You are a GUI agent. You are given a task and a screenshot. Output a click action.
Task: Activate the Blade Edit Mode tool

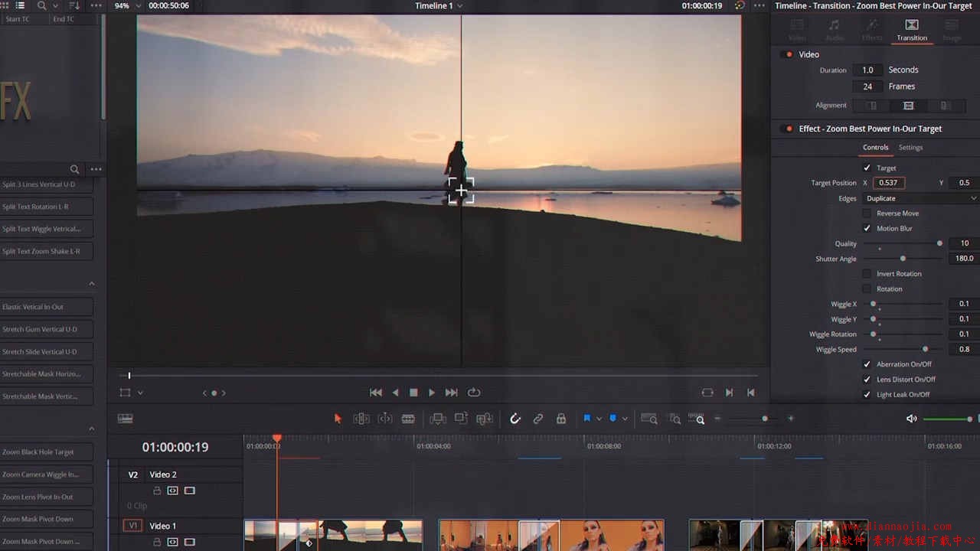pos(408,419)
